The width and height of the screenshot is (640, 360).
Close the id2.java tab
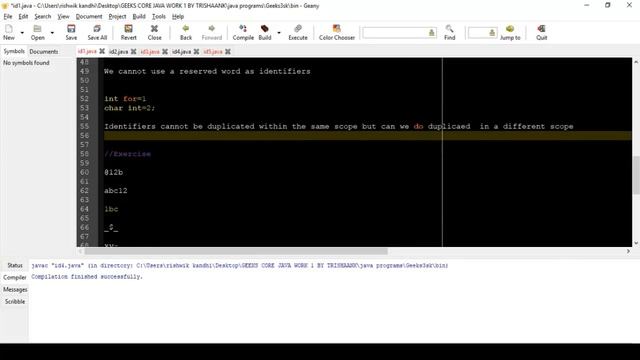pyautogui.click(x=133, y=51)
